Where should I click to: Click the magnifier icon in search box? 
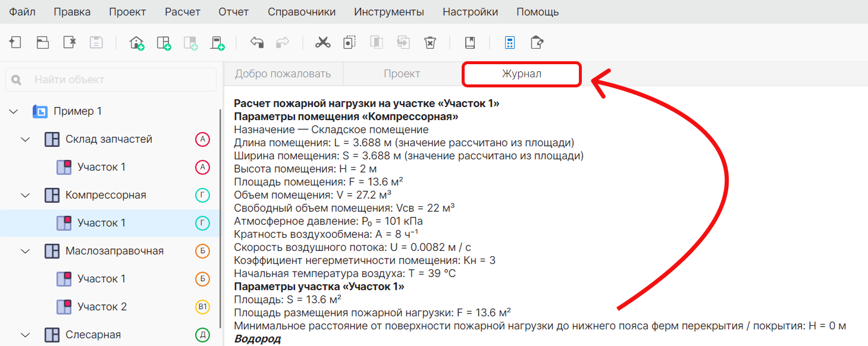[x=16, y=80]
